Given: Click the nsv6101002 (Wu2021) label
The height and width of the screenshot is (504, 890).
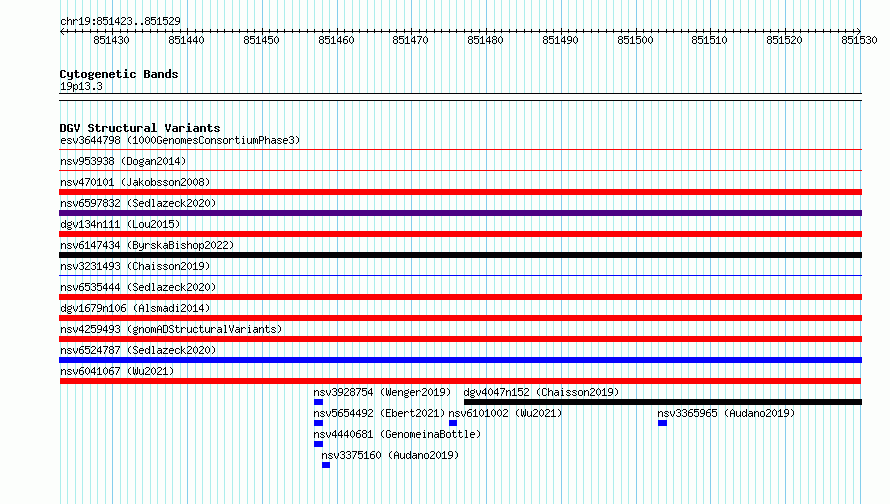Looking at the screenshot, I should [505, 413].
